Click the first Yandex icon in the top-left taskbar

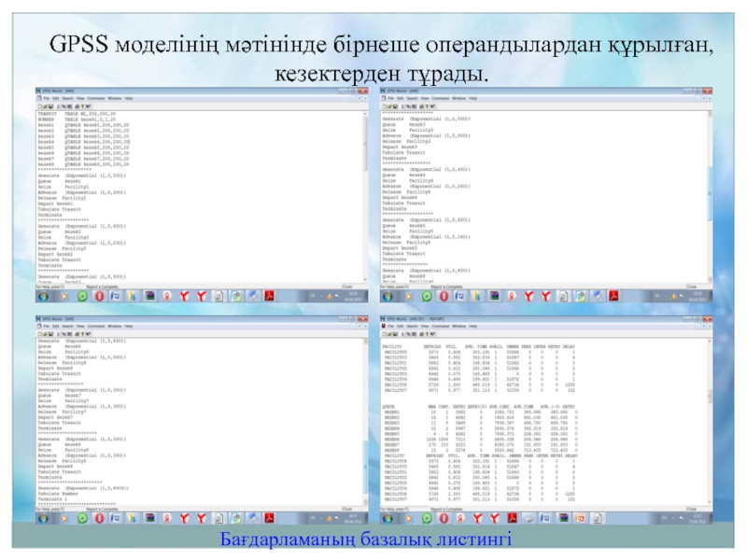click(x=185, y=295)
